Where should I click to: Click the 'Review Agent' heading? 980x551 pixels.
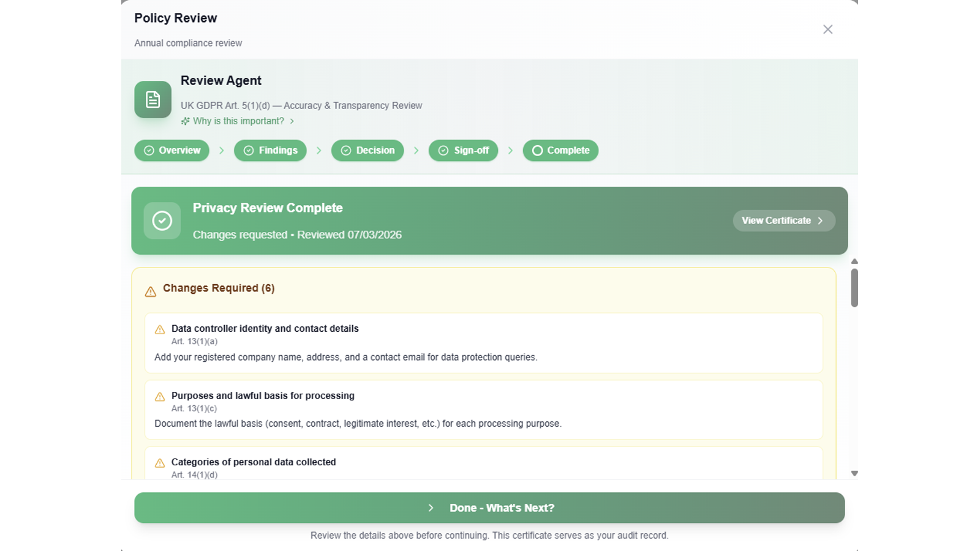221,81
